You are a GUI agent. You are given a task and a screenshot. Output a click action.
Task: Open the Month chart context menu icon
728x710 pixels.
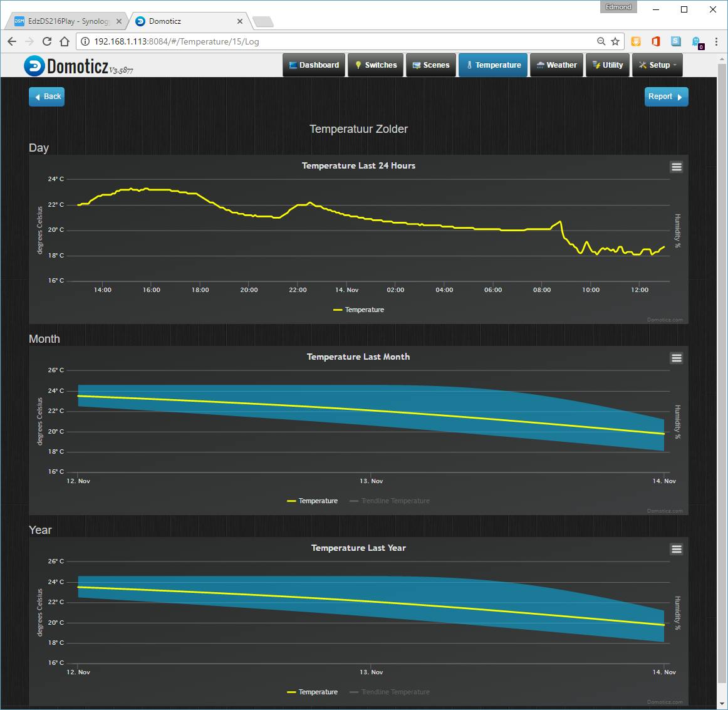677,358
